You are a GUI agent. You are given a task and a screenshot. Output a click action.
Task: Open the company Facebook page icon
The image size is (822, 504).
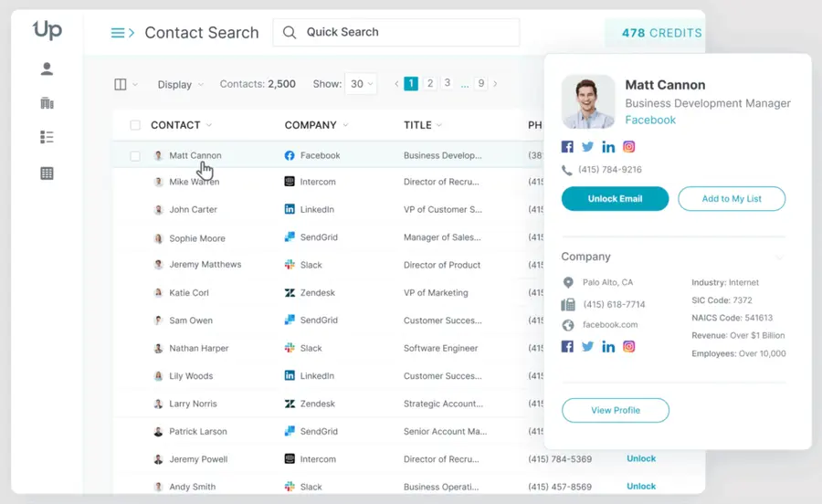(567, 346)
